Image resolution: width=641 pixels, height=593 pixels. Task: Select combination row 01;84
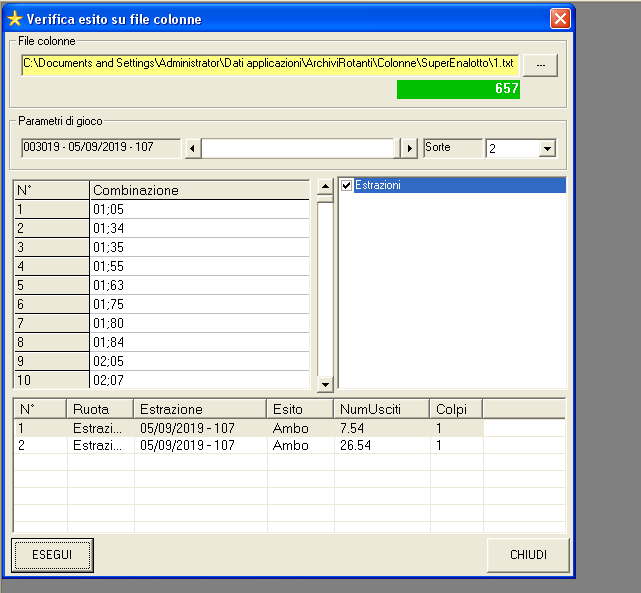coord(162,342)
